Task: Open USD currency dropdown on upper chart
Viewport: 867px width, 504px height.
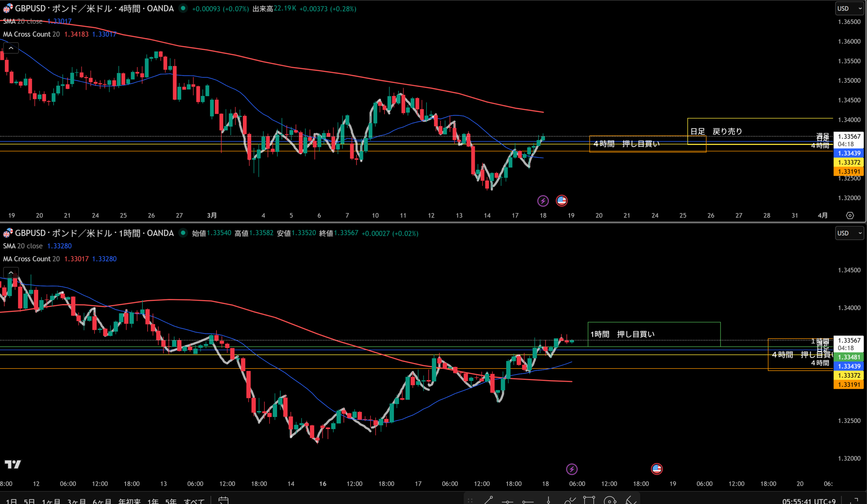Action: (x=849, y=8)
